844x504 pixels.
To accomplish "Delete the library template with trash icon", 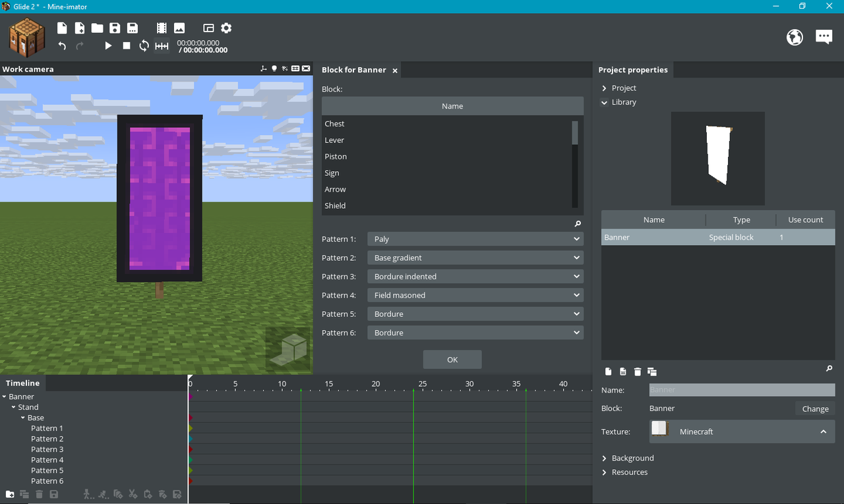I will (638, 372).
